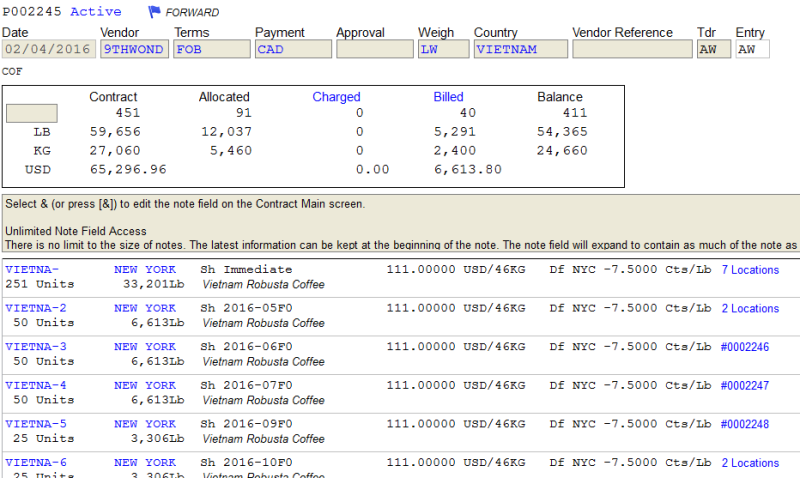Click the Billed column link
The width and height of the screenshot is (800, 478).
click(x=448, y=97)
